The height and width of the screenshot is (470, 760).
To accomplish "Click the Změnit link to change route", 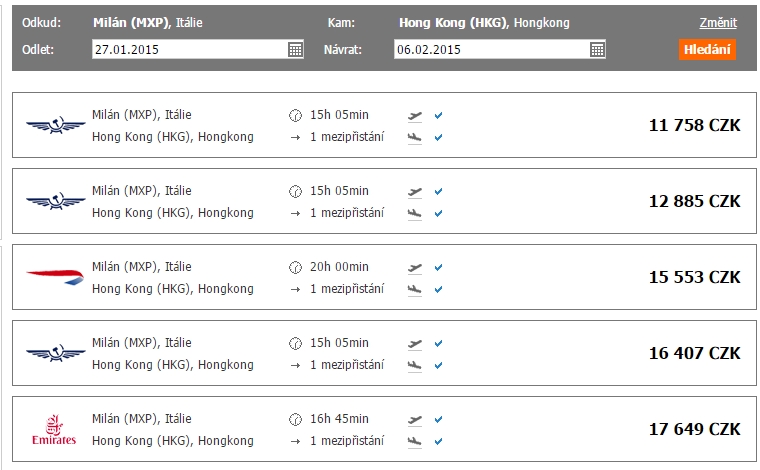I will click(x=717, y=22).
